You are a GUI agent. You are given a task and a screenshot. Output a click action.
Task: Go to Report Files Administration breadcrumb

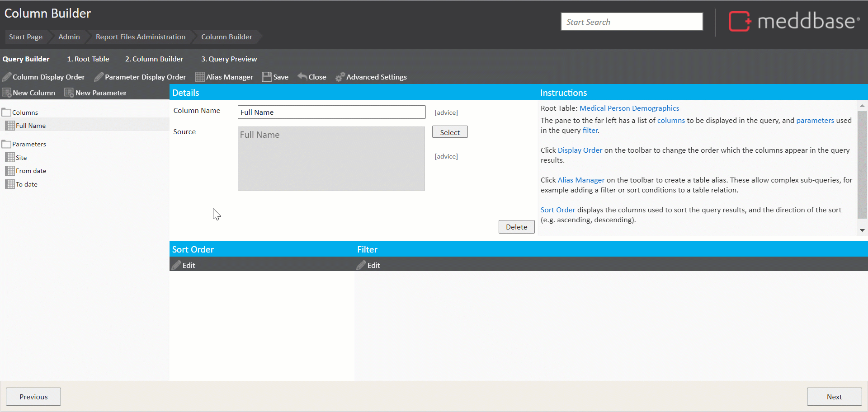coord(141,37)
